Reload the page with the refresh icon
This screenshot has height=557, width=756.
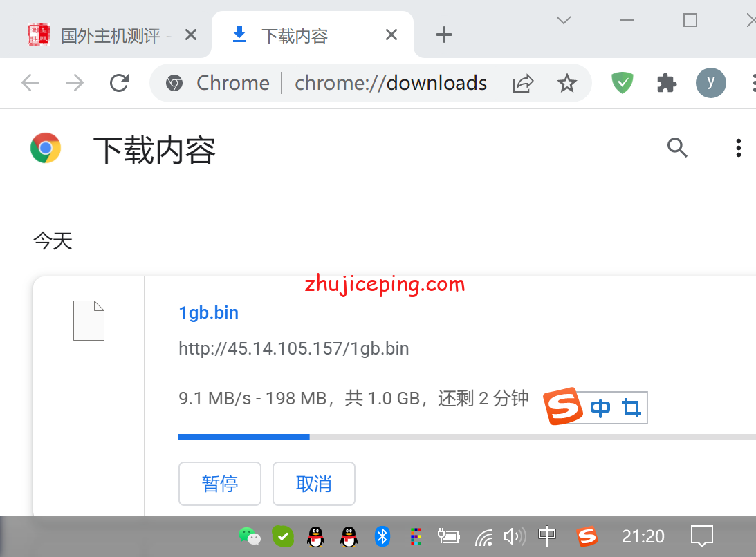tap(120, 84)
